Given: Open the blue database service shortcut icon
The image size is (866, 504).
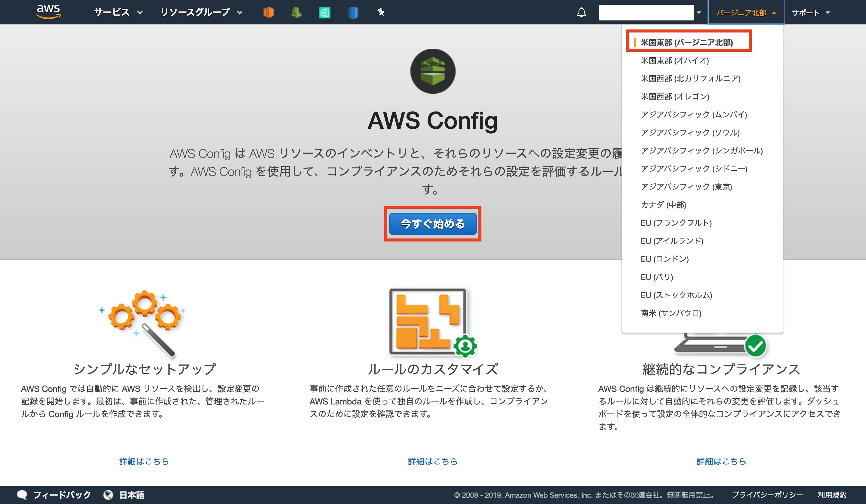Looking at the screenshot, I should [353, 12].
